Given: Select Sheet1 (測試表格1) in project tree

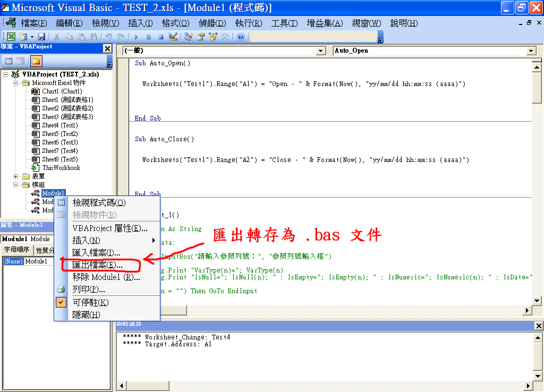Looking at the screenshot, I should [x=67, y=100].
